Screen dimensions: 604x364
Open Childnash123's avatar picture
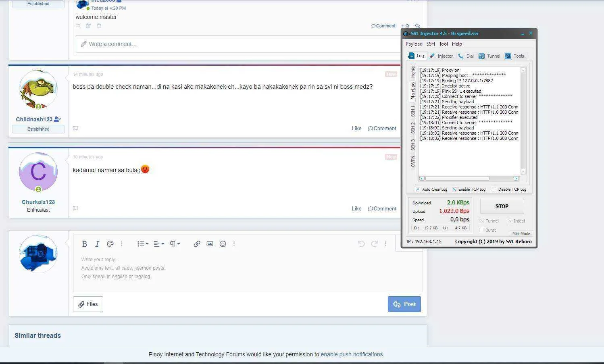coord(38,89)
